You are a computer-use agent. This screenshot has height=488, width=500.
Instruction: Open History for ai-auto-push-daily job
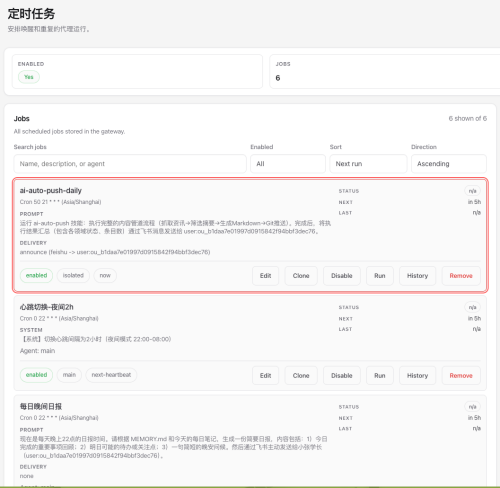coord(417,276)
